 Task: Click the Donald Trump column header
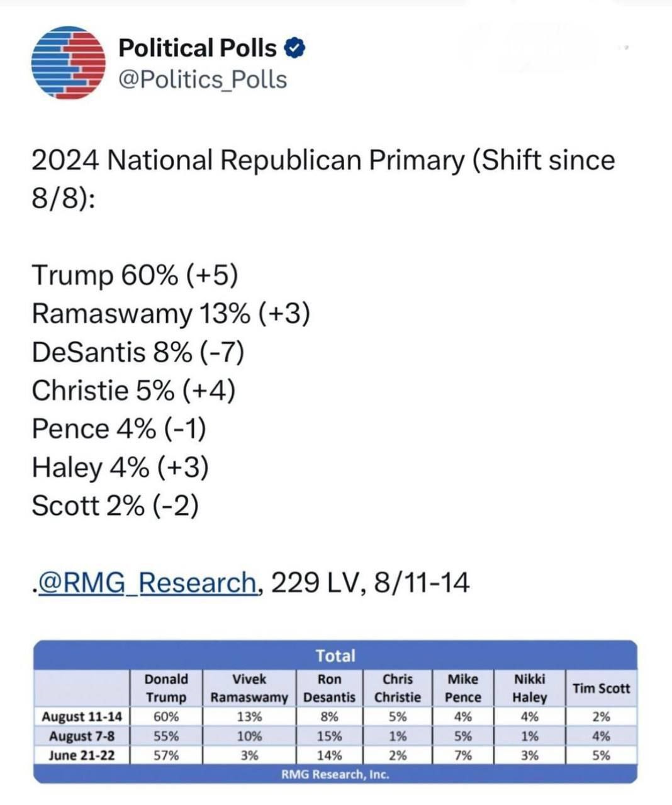tap(166, 688)
